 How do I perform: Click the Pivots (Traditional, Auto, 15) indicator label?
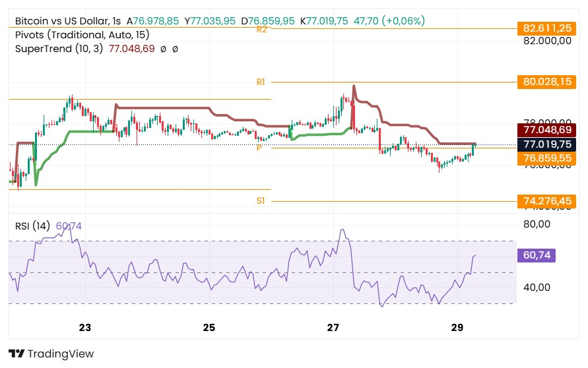pyautogui.click(x=82, y=35)
